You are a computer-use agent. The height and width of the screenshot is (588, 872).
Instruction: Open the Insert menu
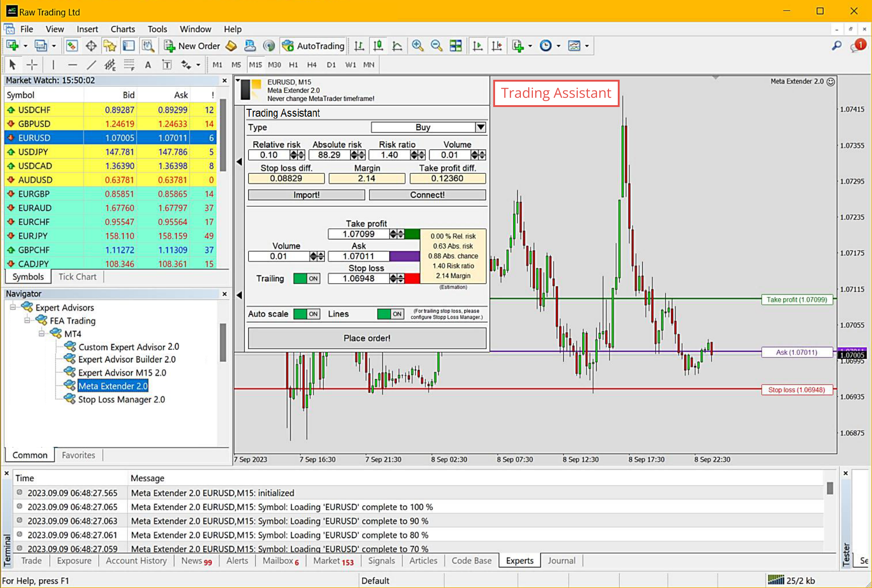click(87, 29)
